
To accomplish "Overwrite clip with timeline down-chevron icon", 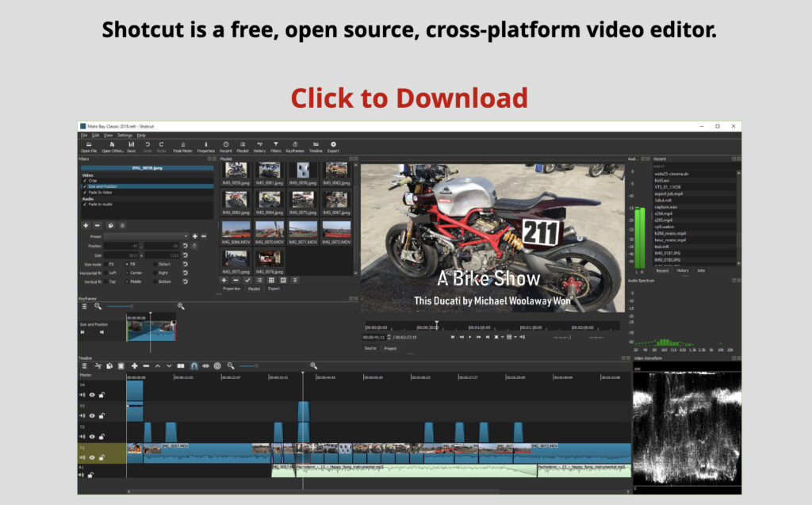I will [169, 365].
